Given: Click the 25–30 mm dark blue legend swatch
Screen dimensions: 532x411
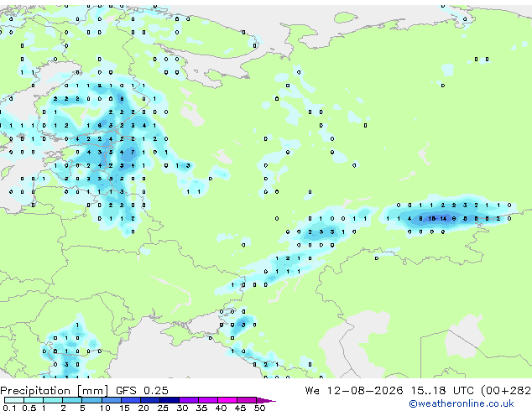Looking at the screenshot, I should [170, 400].
